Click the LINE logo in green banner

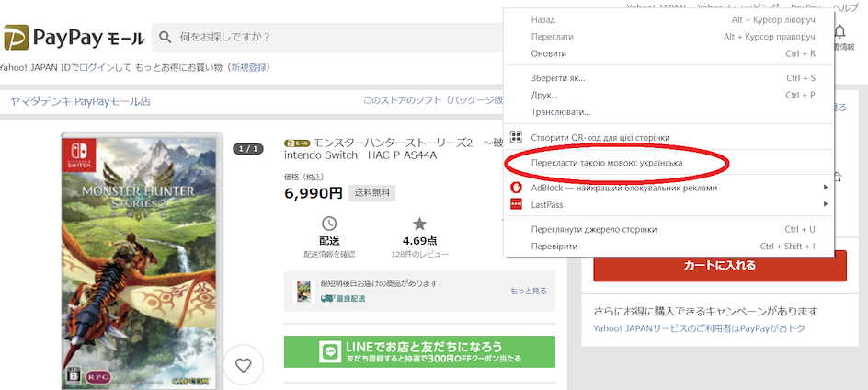point(330,351)
